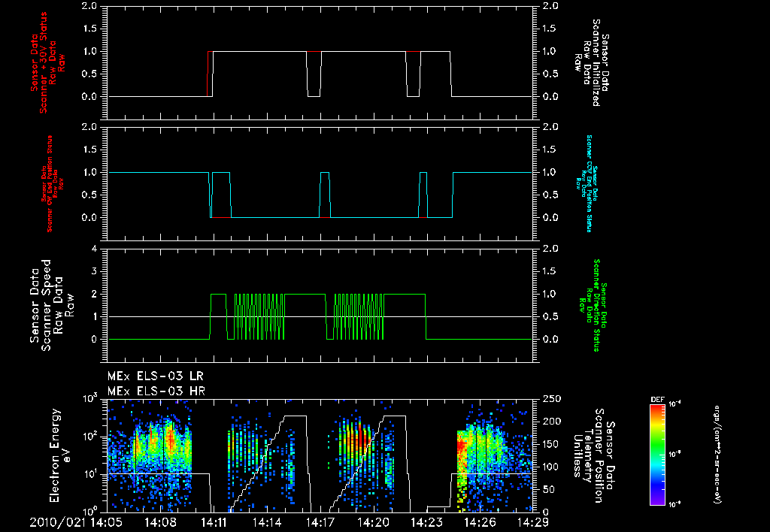
Task: Click the 150 tick on Scanner Position axis
Action: click(x=552, y=444)
